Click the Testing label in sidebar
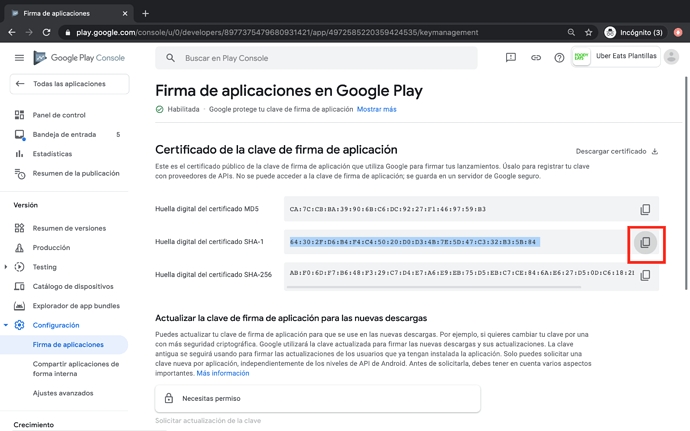The width and height of the screenshot is (690, 431). [x=44, y=267]
